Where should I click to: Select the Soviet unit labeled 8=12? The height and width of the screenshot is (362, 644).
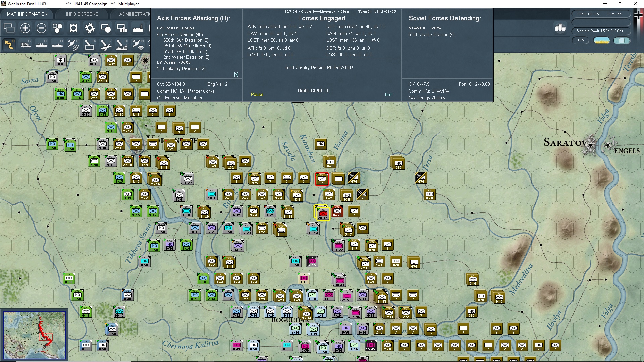[288, 213]
